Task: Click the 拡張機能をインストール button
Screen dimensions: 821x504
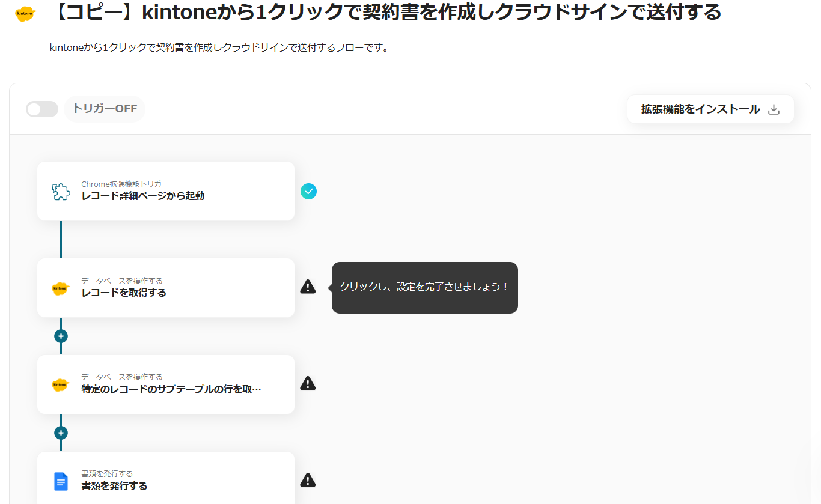Action: coord(701,109)
